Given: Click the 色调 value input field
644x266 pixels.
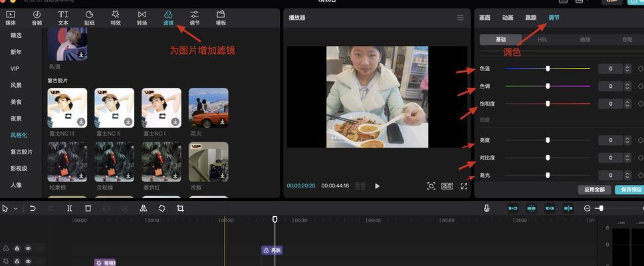Looking at the screenshot, I should 611,86.
